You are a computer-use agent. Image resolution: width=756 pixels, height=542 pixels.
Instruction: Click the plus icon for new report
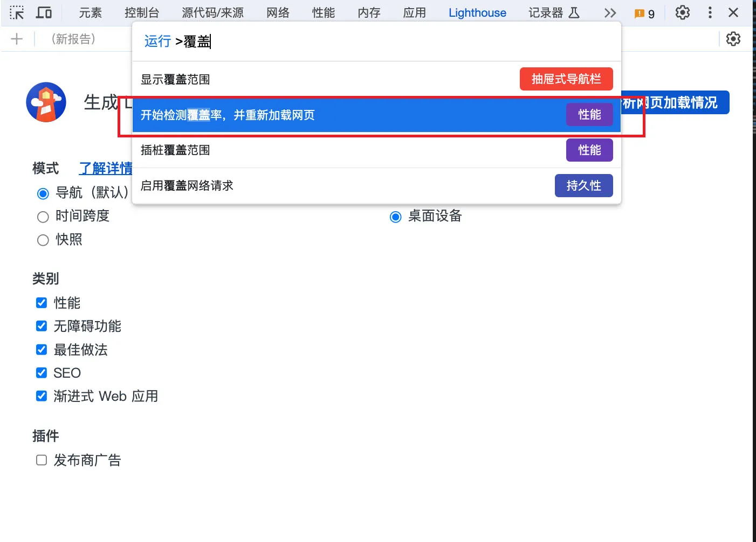17,39
